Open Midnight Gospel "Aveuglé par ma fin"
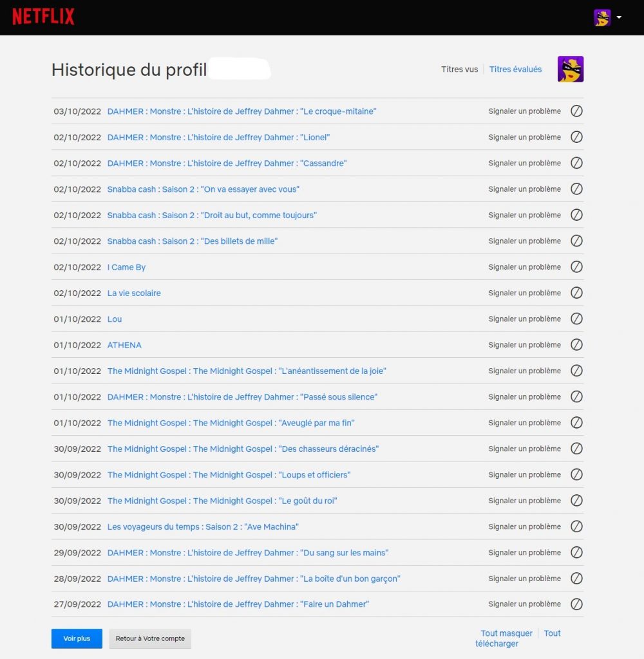 (231, 423)
